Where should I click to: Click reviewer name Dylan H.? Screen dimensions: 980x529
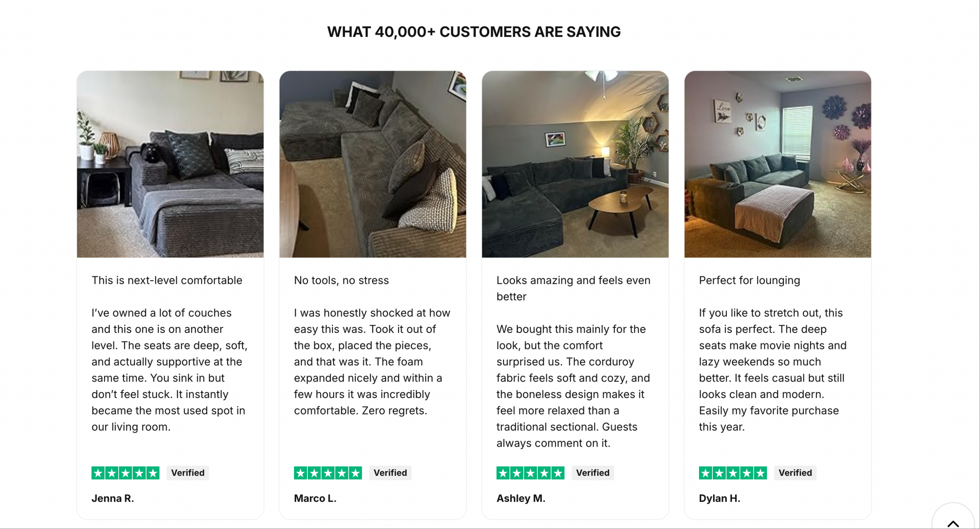[719, 498]
